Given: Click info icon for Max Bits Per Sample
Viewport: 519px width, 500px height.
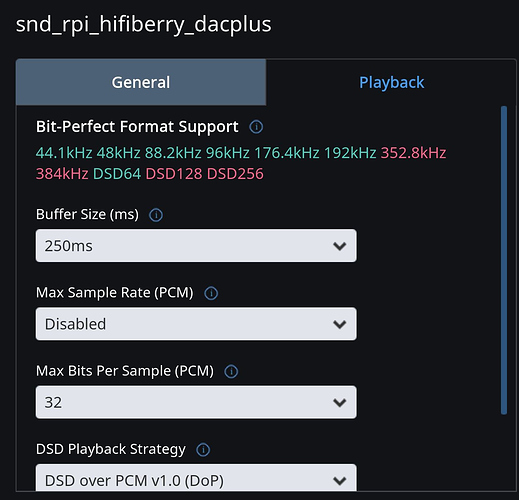Looking at the screenshot, I should tap(231, 371).
